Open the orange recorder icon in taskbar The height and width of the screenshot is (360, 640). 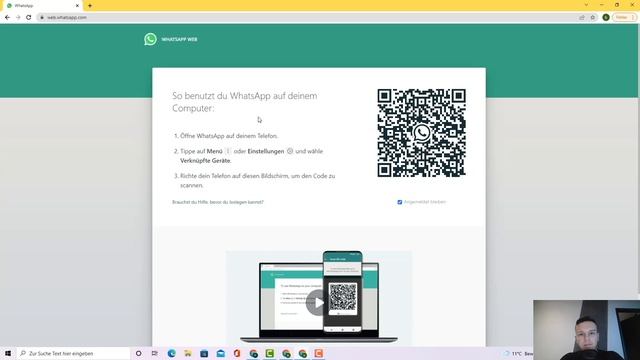click(319, 353)
